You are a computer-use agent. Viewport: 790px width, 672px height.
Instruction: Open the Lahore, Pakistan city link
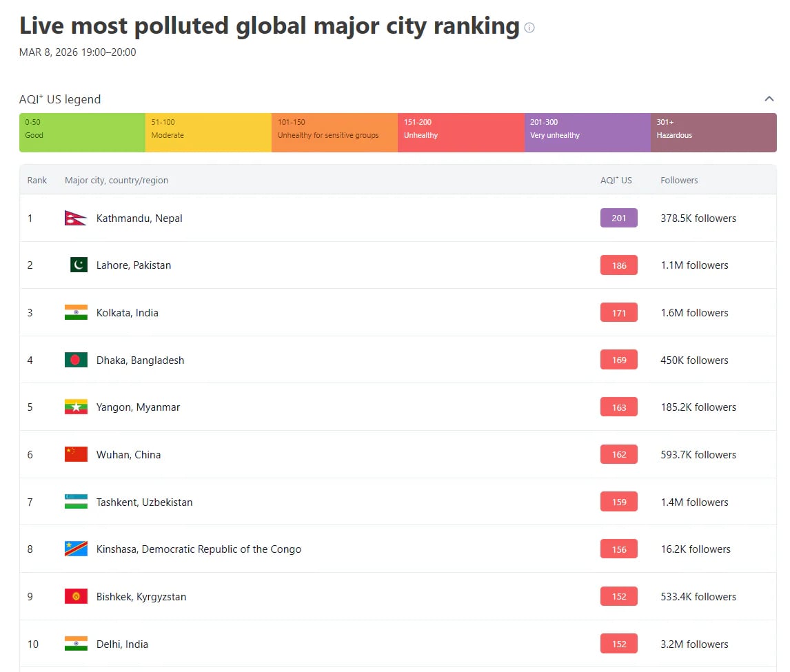click(x=134, y=265)
